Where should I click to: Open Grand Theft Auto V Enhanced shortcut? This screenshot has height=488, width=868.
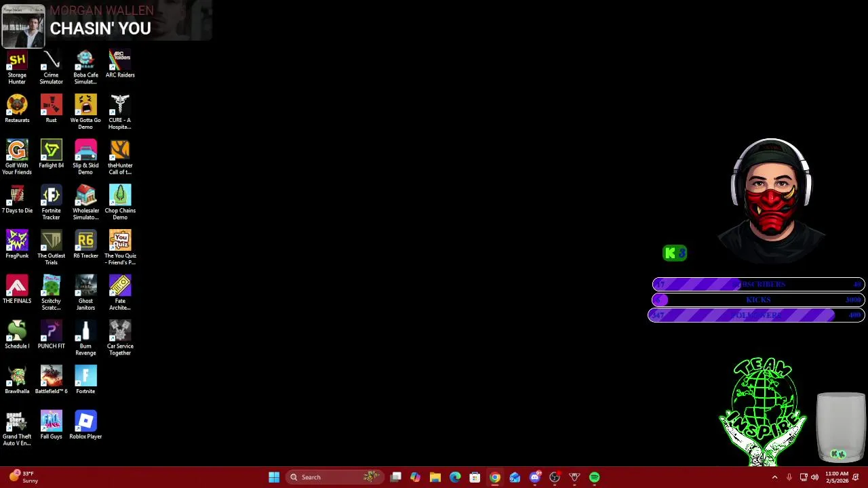point(17,428)
